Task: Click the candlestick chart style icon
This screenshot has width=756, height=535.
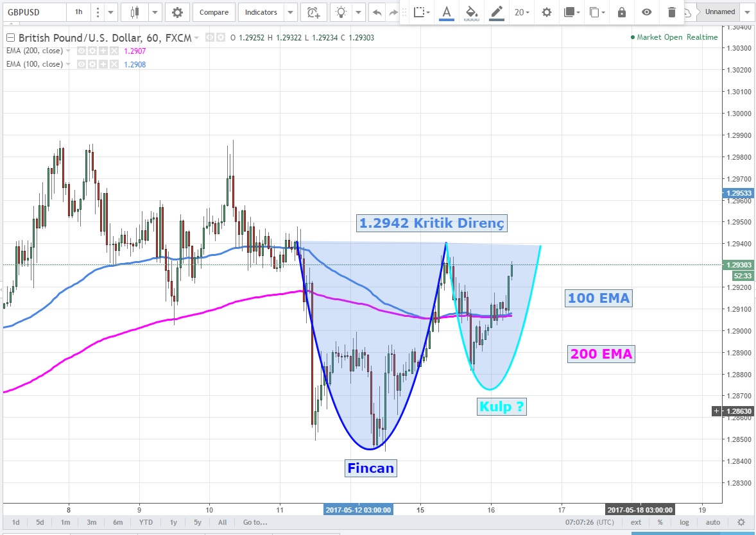Action: pos(134,12)
